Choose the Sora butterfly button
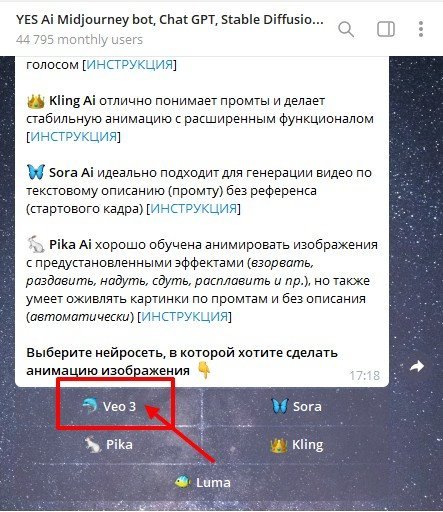The width and height of the screenshot is (443, 512). 296,406
